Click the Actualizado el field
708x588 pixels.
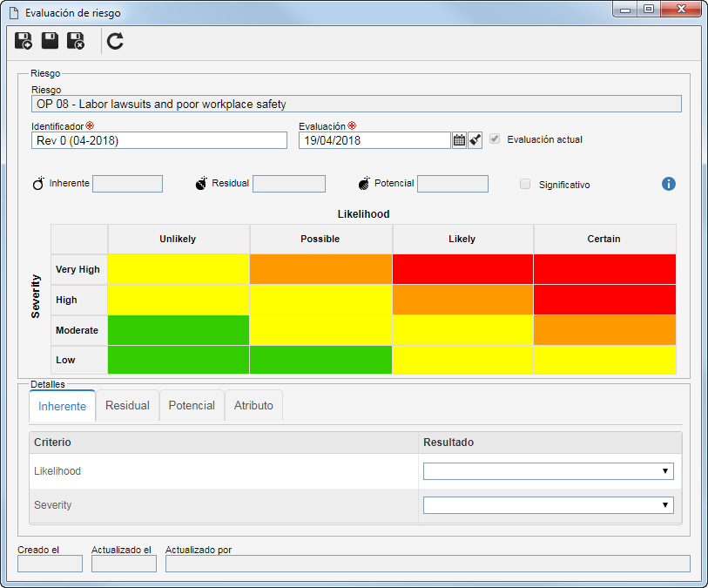pos(124,564)
